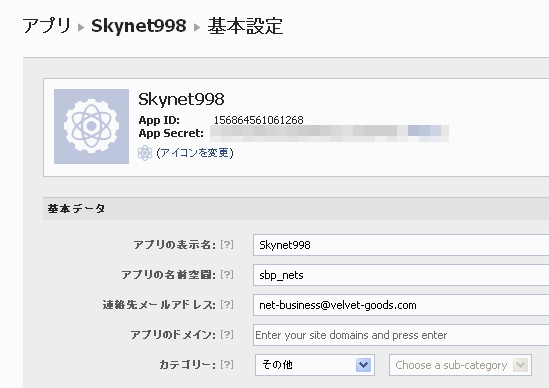Focus the アプリの名前空間 input with sbp_nets

pos(401,275)
